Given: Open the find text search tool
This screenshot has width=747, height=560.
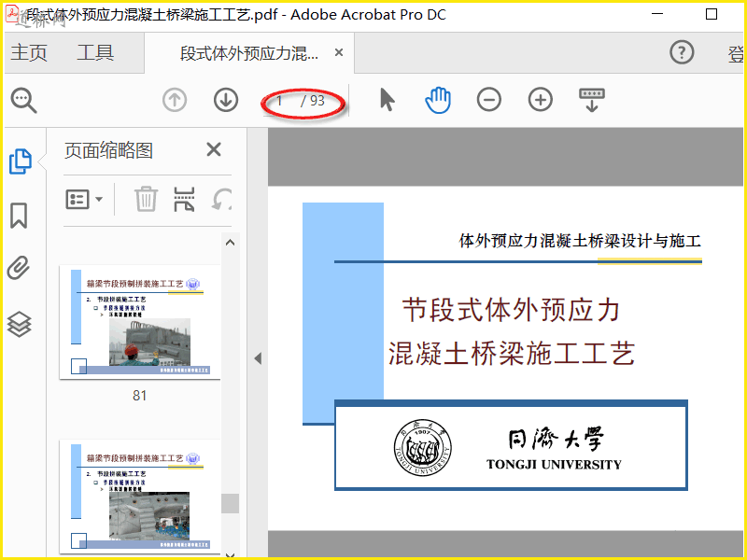Looking at the screenshot, I should [x=24, y=101].
